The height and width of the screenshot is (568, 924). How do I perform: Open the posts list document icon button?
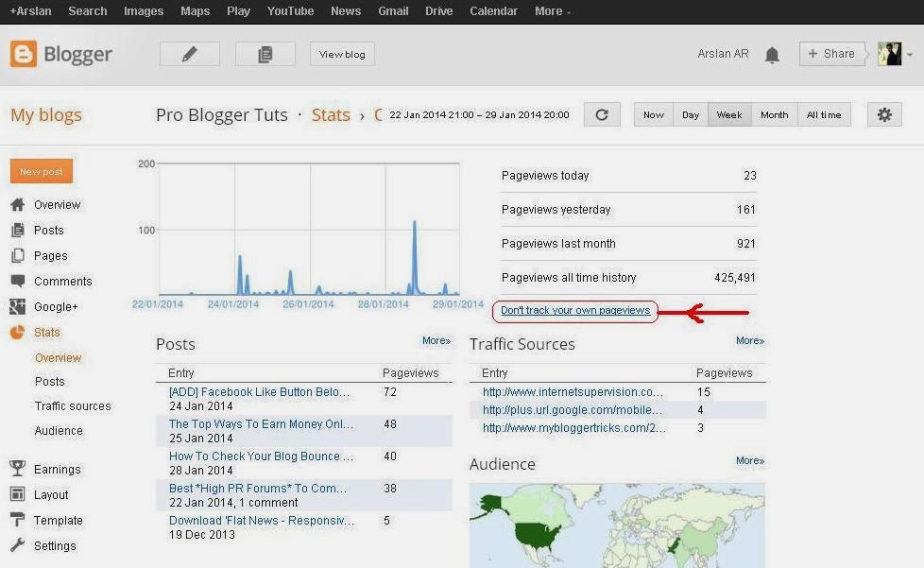265,54
